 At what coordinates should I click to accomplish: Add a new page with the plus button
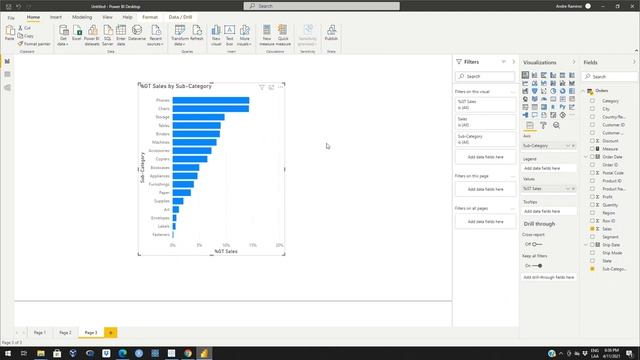pyautogui.click(x=111, y=333)
